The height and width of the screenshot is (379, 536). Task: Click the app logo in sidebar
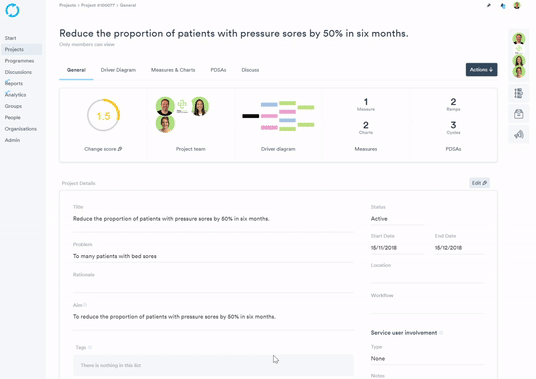coord(12,10)
